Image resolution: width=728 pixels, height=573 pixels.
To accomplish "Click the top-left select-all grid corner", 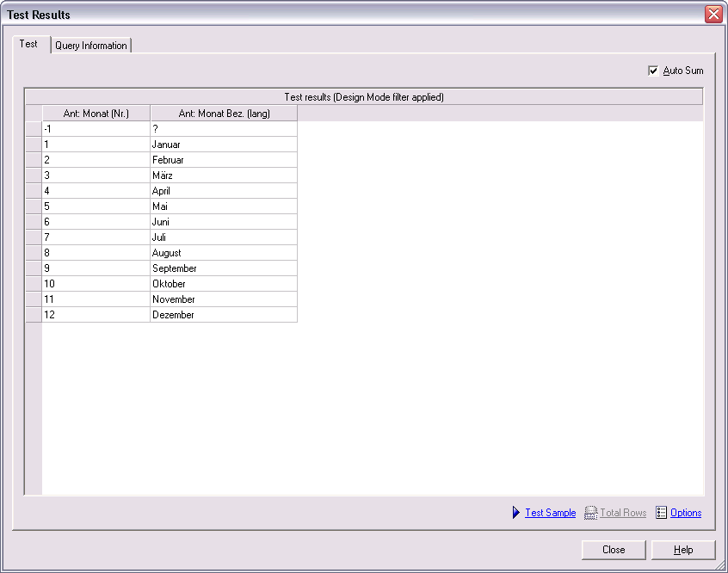I will [34, 114].
